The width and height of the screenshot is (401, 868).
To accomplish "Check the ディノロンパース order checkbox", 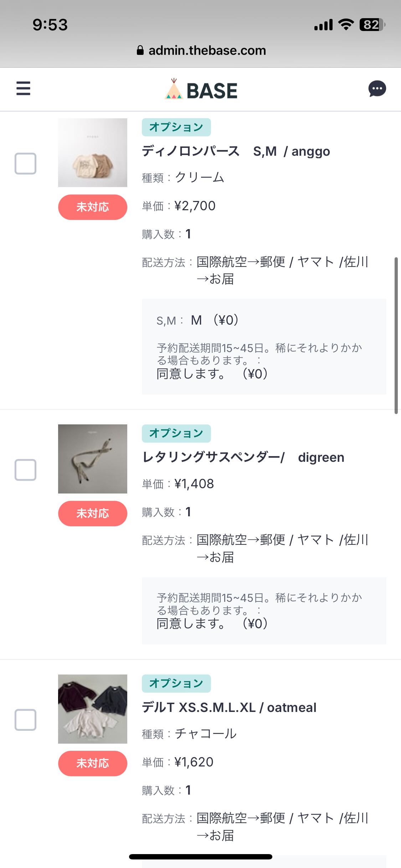I will point(25,164).
